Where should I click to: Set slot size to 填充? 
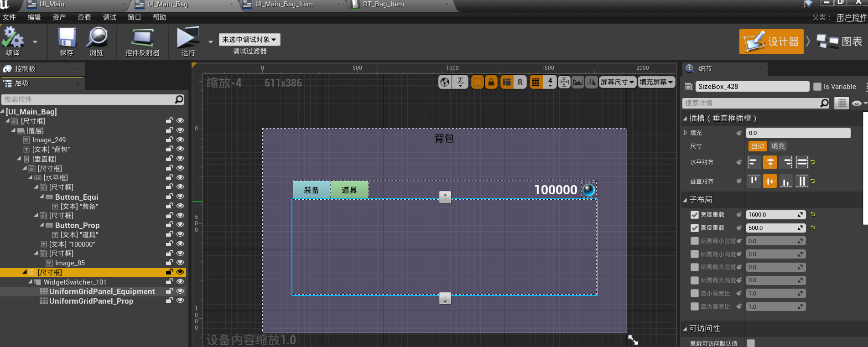778,146
